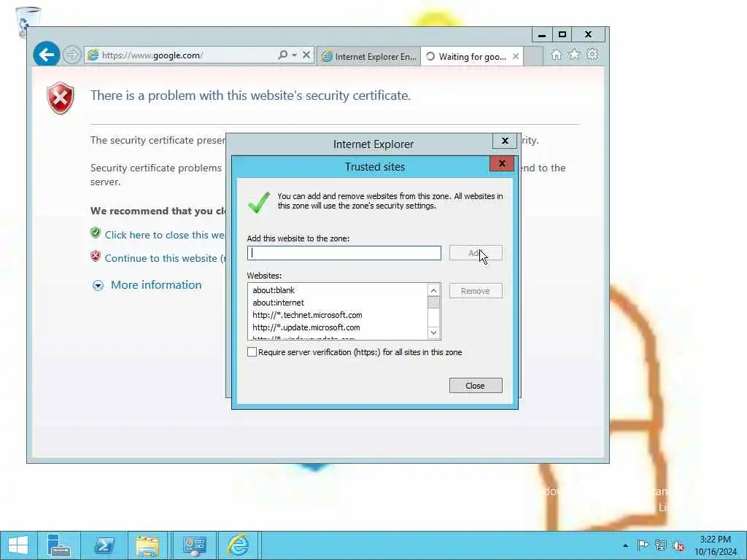Close Trusted sites dialog with red X
The image size is (747, 560).
(502, 163)
